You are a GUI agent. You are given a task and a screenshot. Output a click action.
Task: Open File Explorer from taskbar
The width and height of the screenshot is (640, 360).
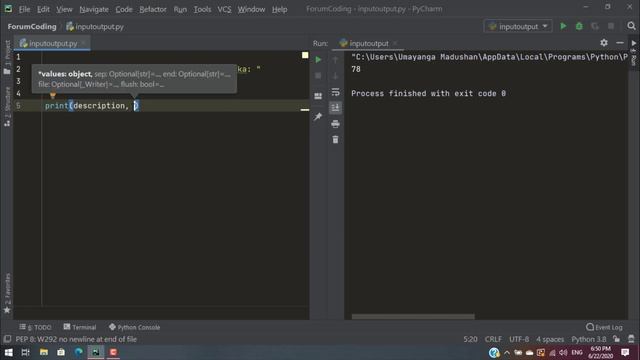[44, 352]
